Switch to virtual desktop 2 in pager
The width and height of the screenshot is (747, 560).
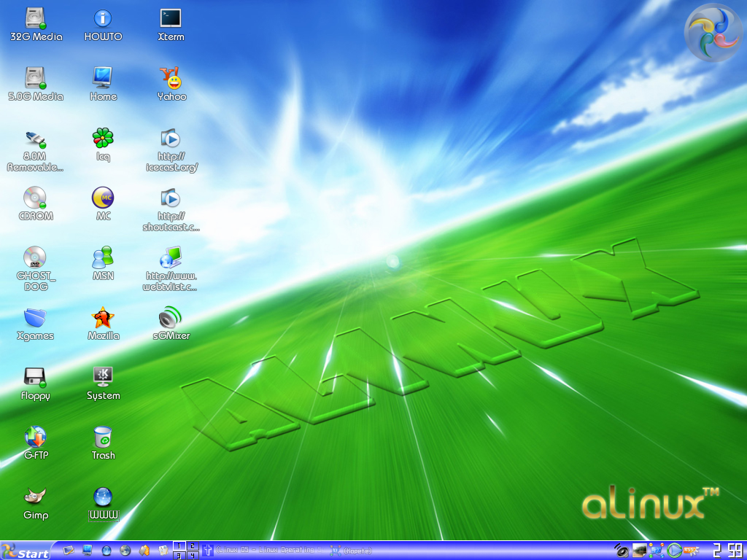pos(191,546)
